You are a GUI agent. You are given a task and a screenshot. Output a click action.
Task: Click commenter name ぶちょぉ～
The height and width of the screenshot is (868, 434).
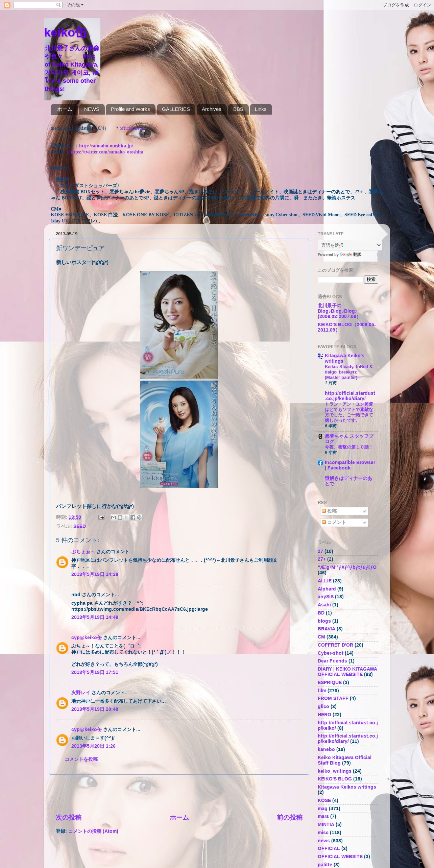point(83,552)
